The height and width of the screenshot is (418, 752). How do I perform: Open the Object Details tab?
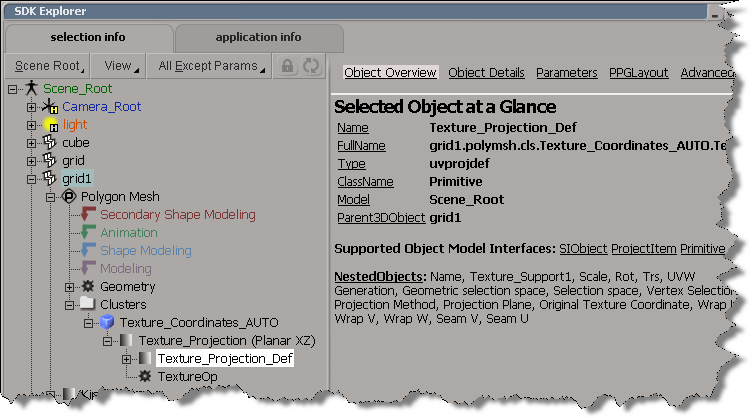(486, 73)
